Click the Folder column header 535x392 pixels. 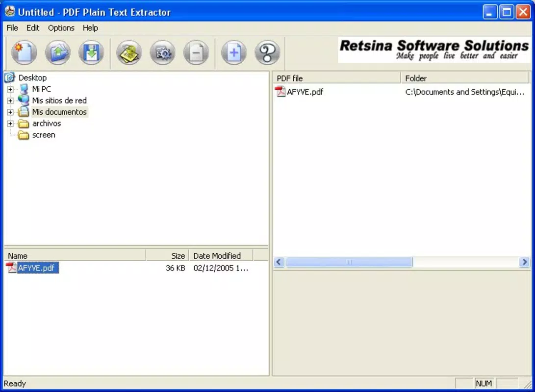(465, 78)
